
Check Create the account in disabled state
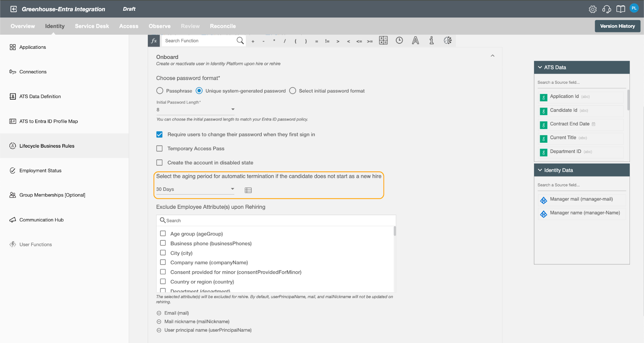point(159,162)
